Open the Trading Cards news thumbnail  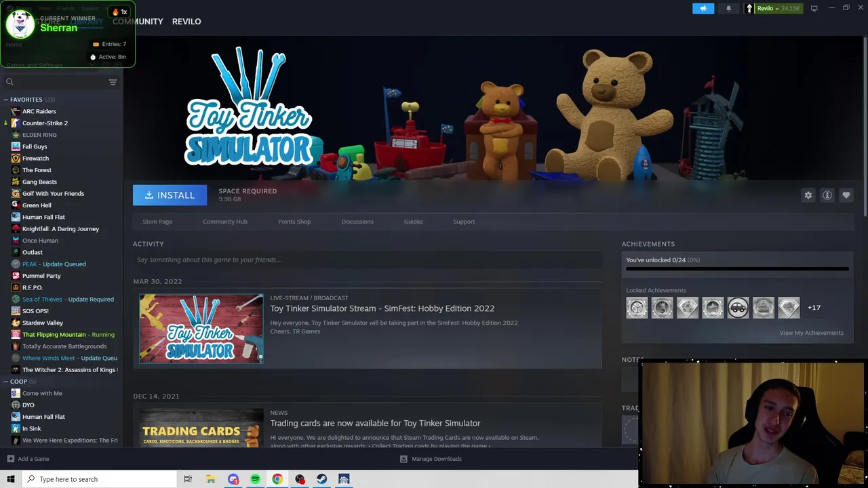(x=201, y=428)
